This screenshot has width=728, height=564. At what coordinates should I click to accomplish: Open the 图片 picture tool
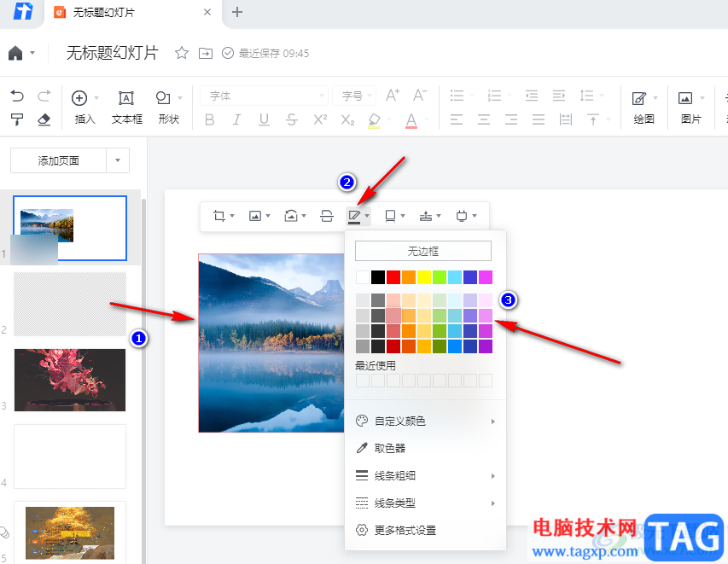[x=690, y=108]
